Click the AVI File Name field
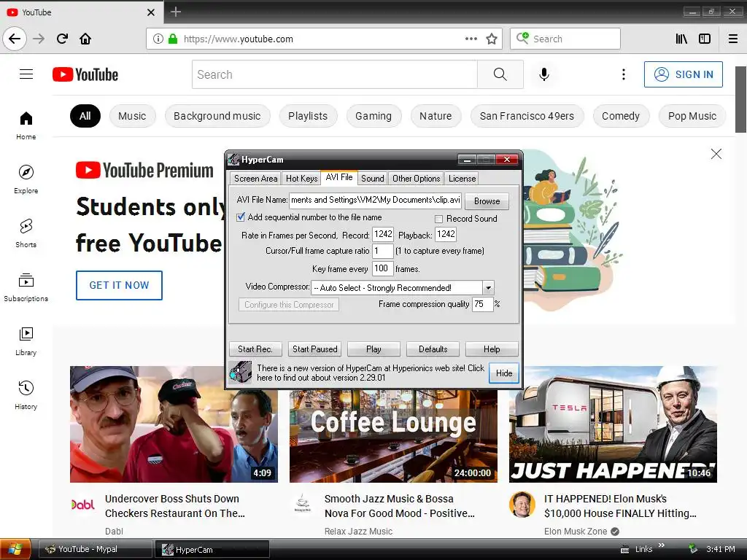 (376, 200)
